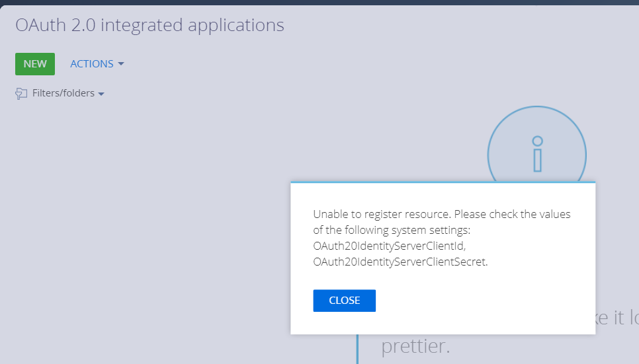The width and height of the screenshot is (639, 364).
Task: Click the following system settings line
Action: (x=392, y=230)
